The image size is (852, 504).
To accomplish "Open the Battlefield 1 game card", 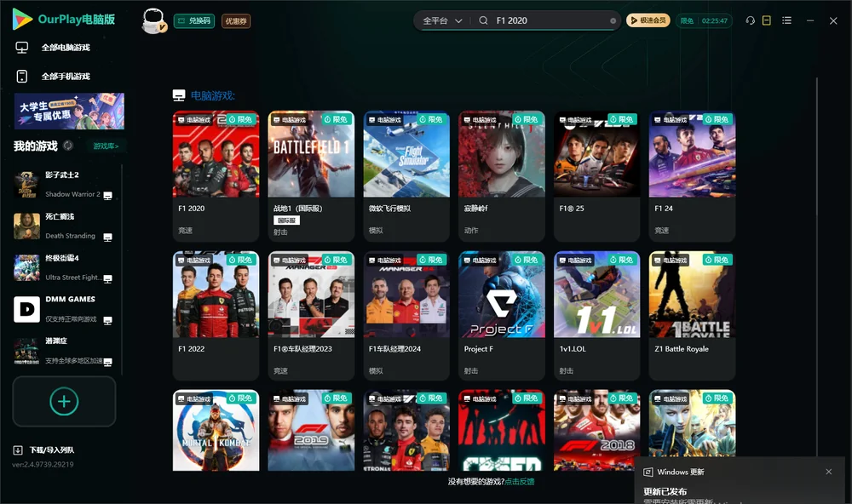I will [x=311, y=176].
